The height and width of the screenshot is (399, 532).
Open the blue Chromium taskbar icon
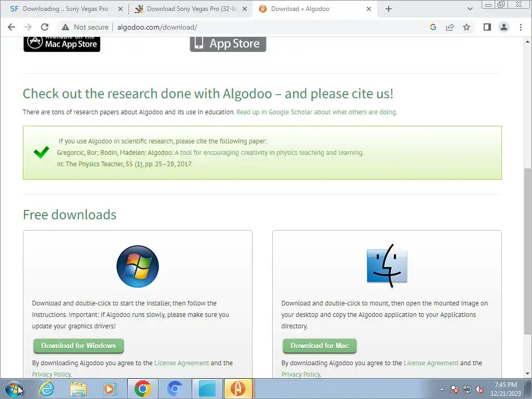tap(175, 389)
